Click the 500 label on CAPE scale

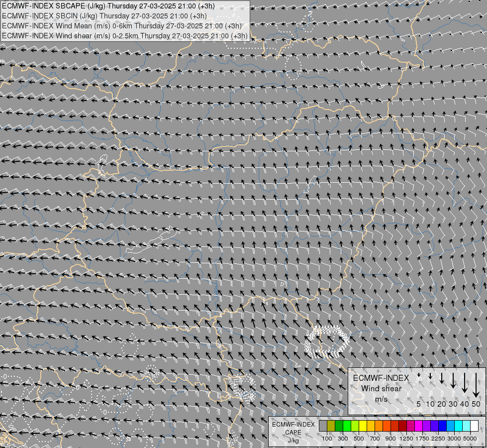tap(359, 439)
